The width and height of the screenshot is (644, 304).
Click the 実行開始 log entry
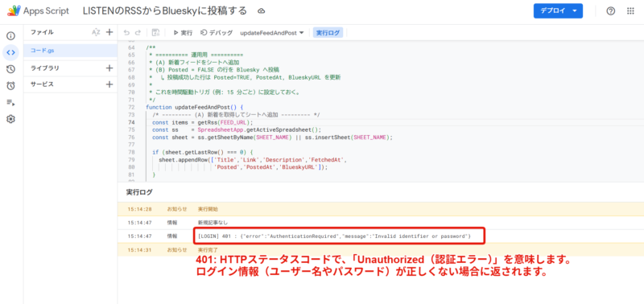click(208, 209)
